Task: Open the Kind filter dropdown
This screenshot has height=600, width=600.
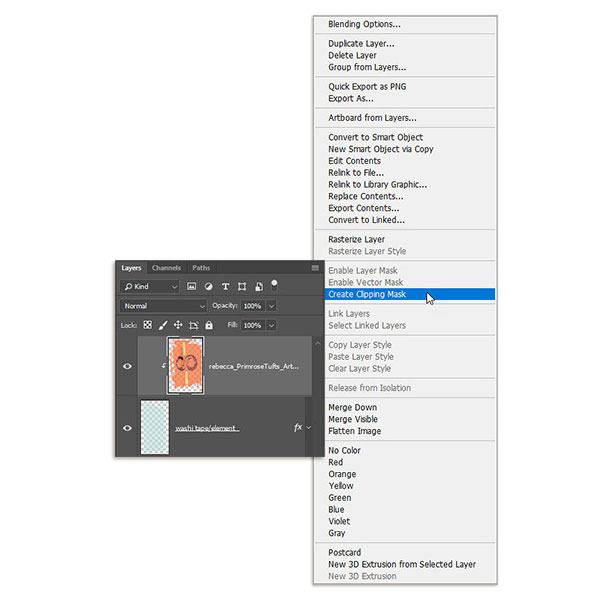Action: (x=150, y=286)
